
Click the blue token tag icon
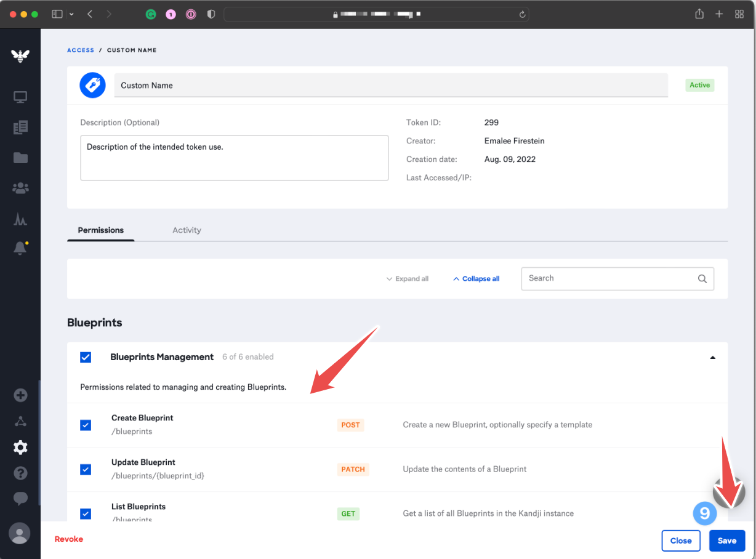92,85
